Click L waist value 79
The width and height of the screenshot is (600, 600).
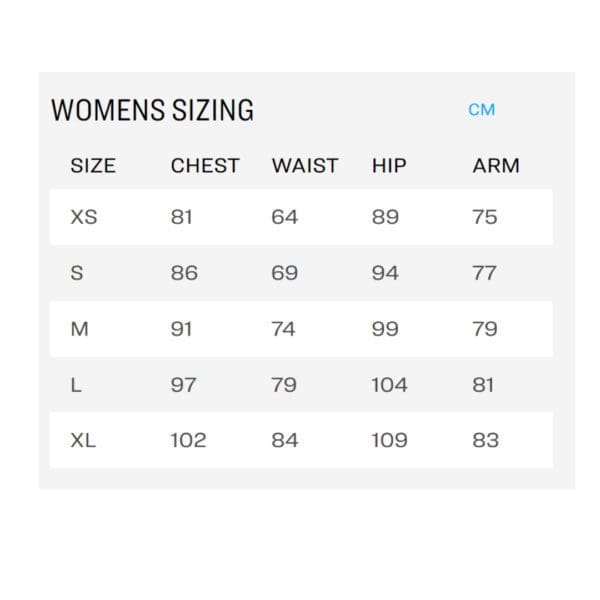click(284, 385)
